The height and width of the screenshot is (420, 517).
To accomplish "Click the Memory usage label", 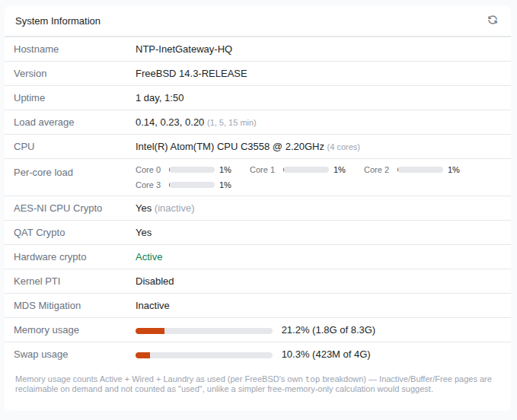I will pyautogui.click(x=46, y=330).
